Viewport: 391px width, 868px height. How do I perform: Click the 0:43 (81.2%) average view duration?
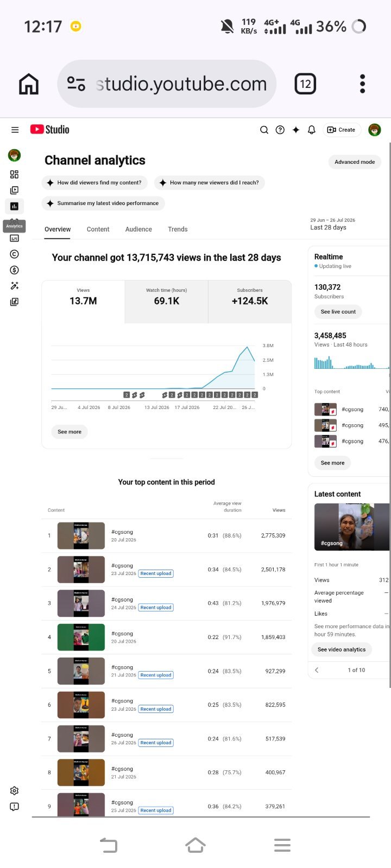coord(224,603)
